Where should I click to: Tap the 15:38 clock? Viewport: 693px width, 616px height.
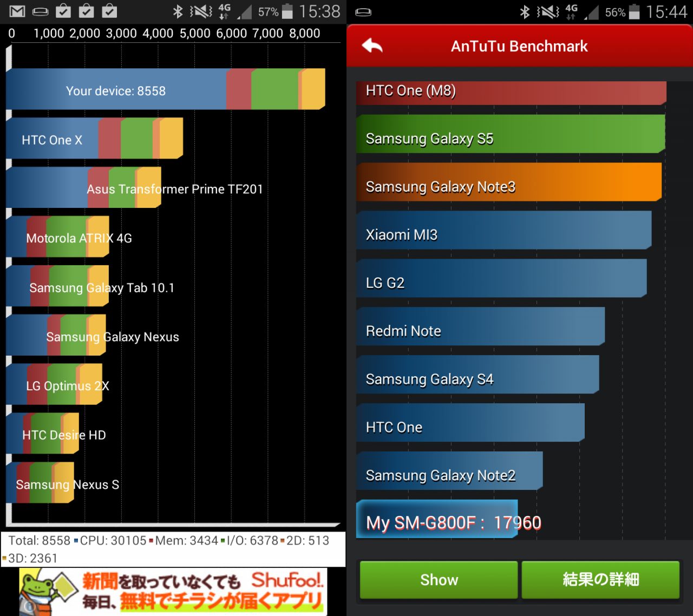tap(319, 11)
